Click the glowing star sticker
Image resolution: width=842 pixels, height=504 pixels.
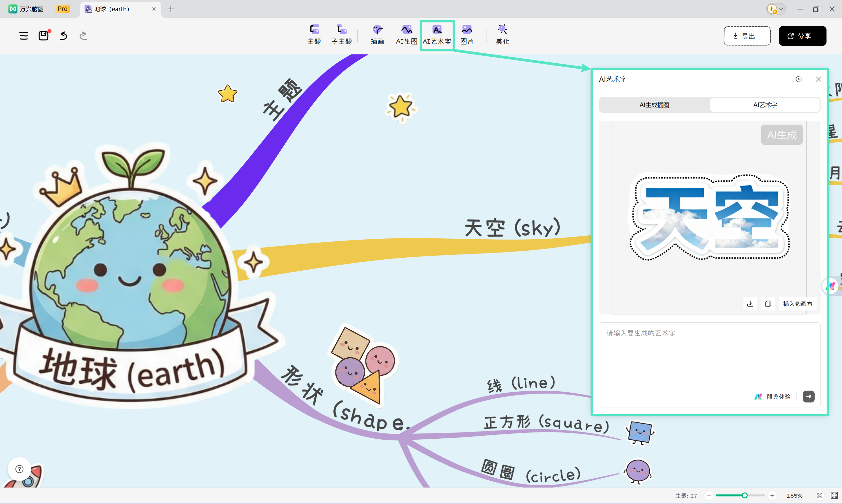coord(402,107)
